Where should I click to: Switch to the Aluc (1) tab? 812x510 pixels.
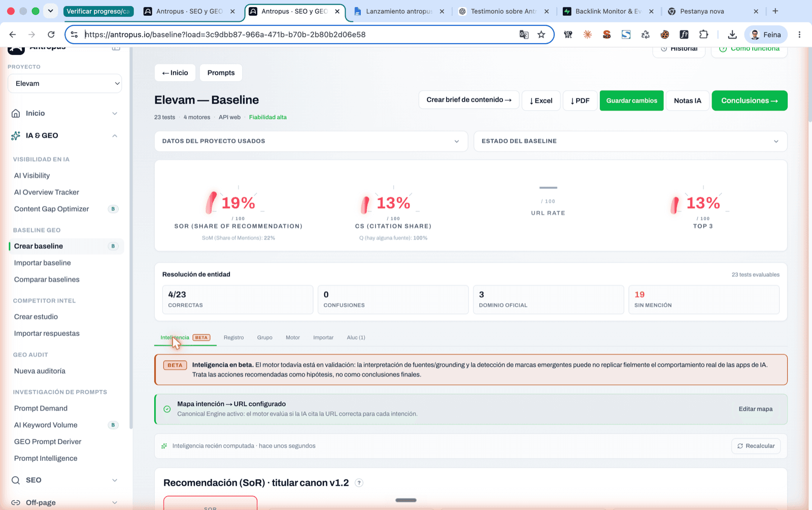[356, 337]
